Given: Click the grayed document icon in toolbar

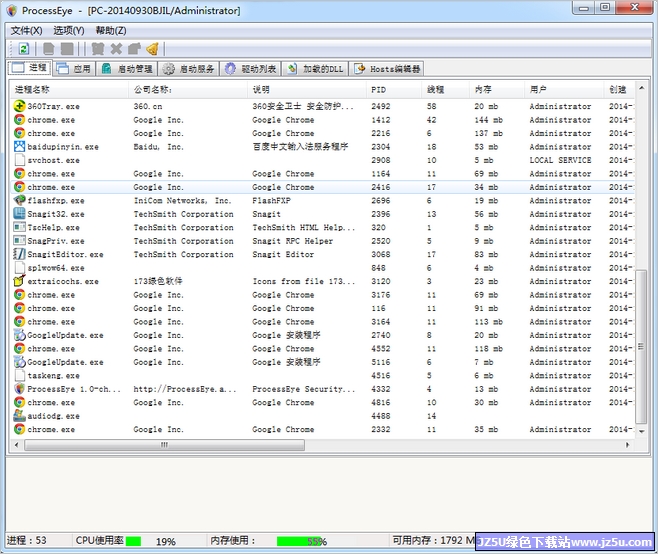Looking at the screenshot, I should [x=48, y=49].
